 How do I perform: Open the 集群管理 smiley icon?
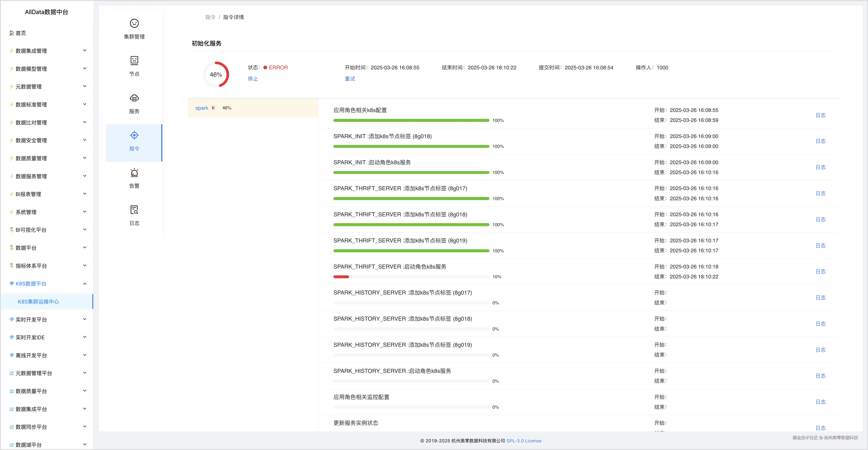[x=134, y=23]
